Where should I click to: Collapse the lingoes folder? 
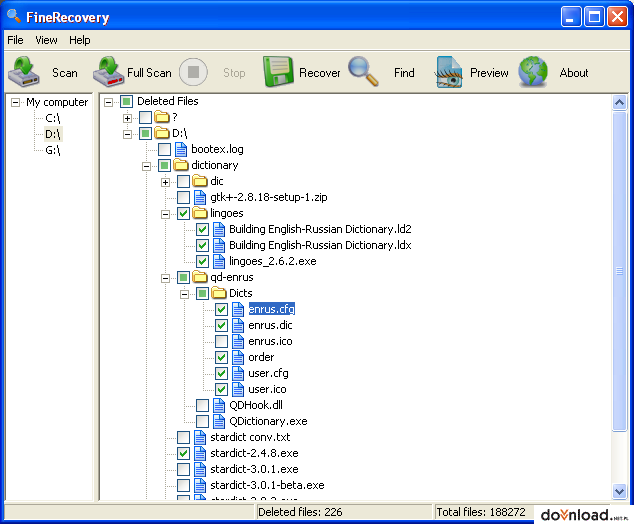165,214
